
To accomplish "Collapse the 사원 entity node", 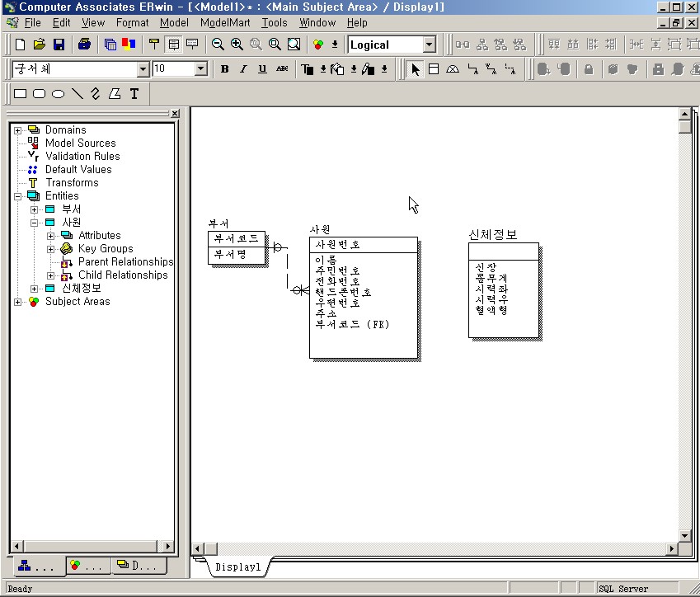I will [x=34, y=223].
